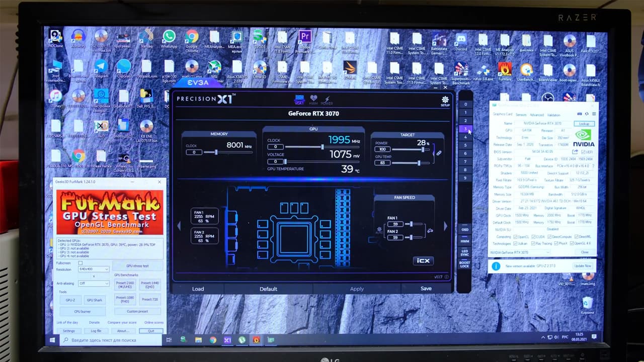Show next page with right arrow
The height and width of the screenshot is (362, 644).
(x=445, y=227)
